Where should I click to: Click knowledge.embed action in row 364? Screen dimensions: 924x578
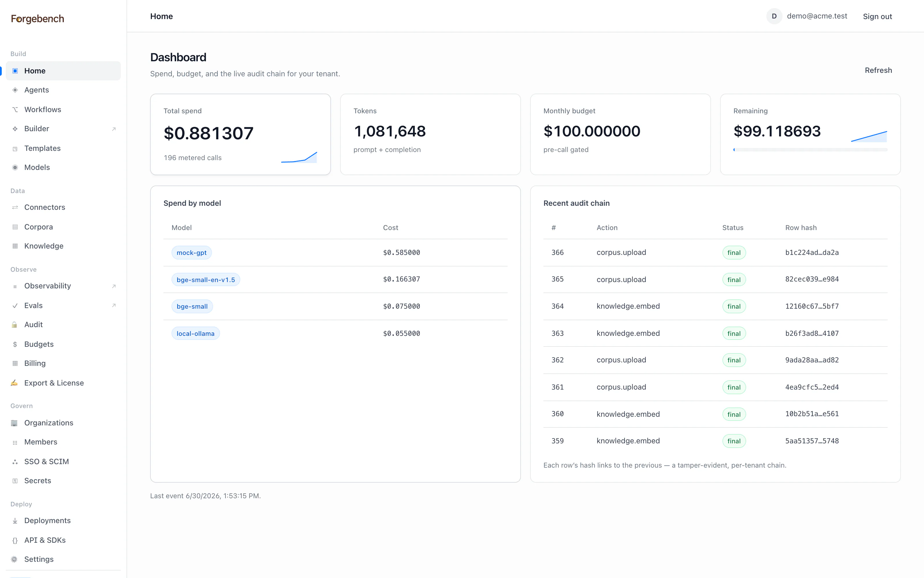coord(628,306)
